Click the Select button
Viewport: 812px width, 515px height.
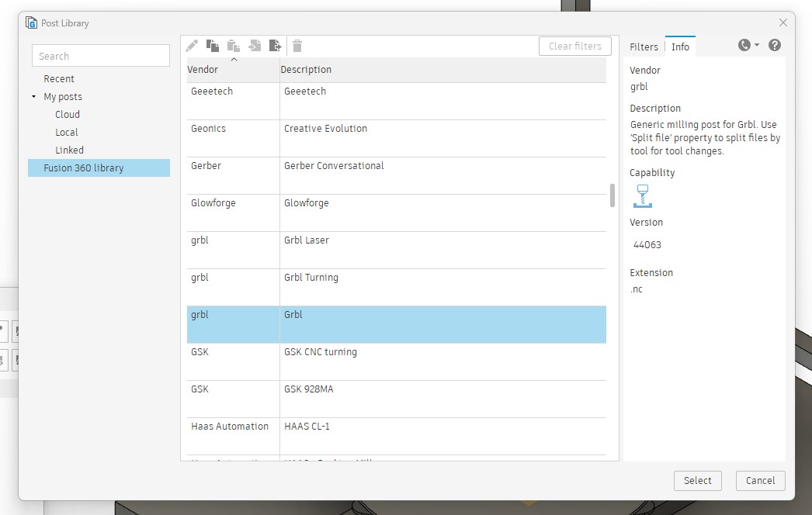coord(698,480)
